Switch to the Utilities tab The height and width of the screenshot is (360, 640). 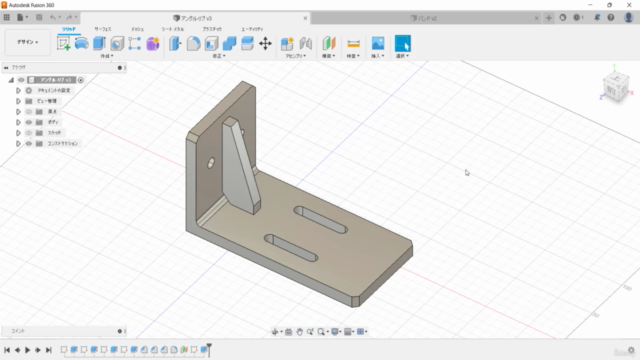(x=252, y=29)
